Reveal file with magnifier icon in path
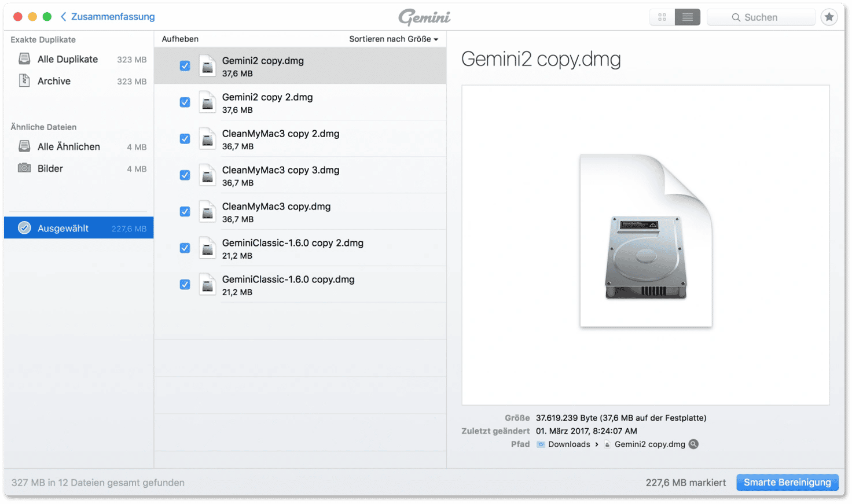 click(x=693, y=444)
